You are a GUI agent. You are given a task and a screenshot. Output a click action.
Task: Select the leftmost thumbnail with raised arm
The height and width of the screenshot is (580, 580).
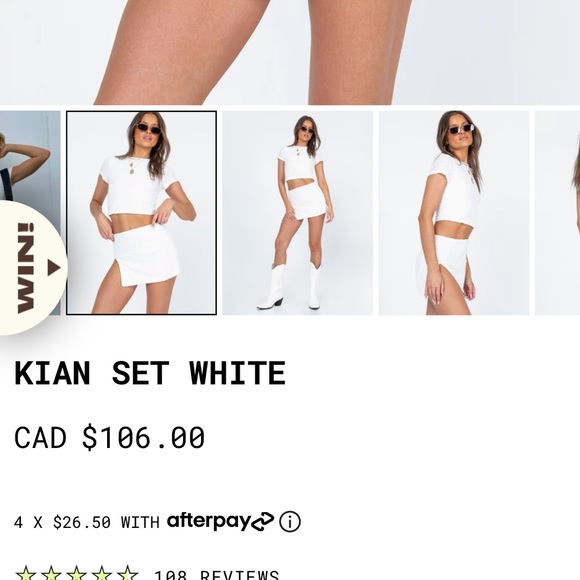30,155
